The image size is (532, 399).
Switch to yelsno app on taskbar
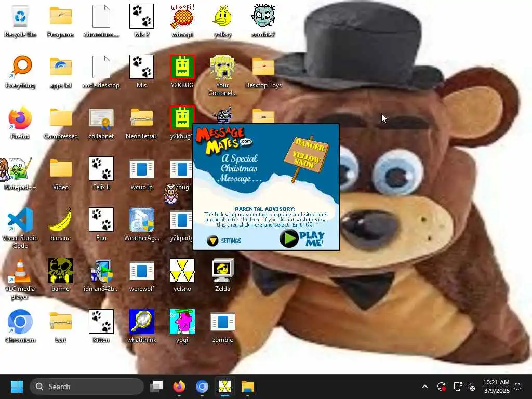click(x=224, y=387)
